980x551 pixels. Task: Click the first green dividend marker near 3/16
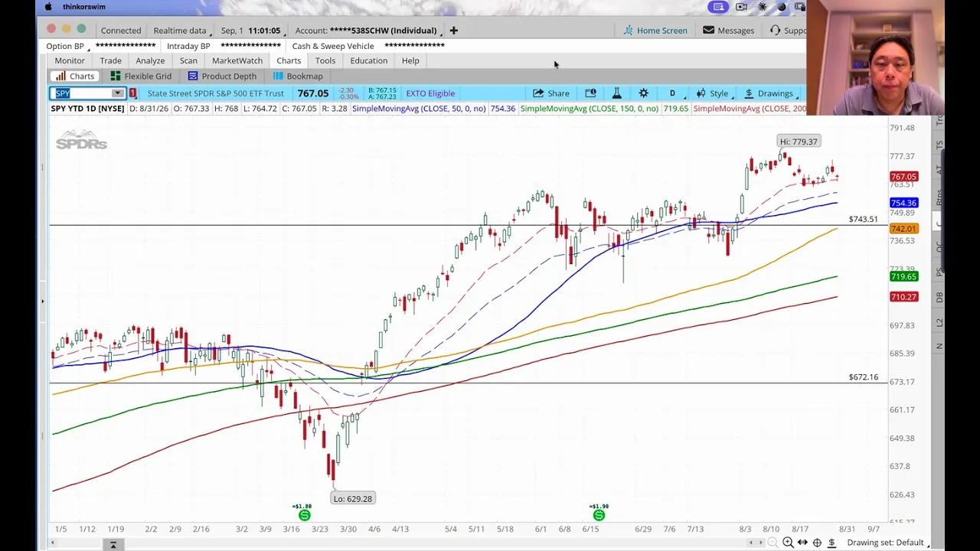coord(304,516)
